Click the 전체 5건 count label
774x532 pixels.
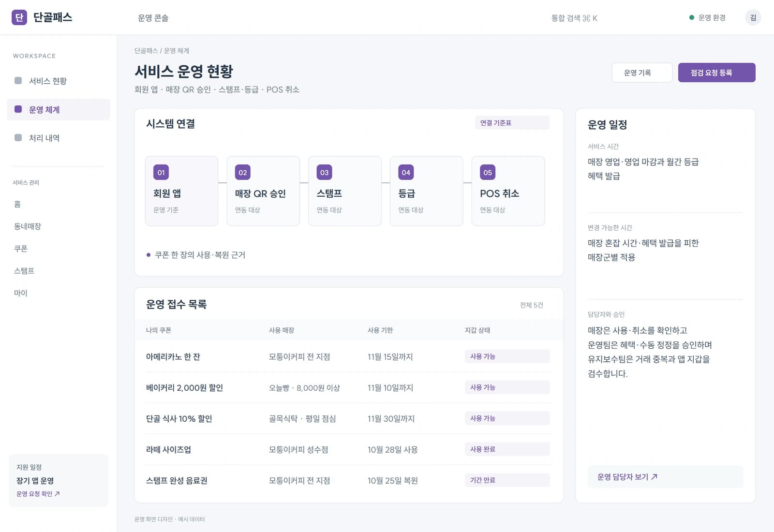[x=532, y=305]
